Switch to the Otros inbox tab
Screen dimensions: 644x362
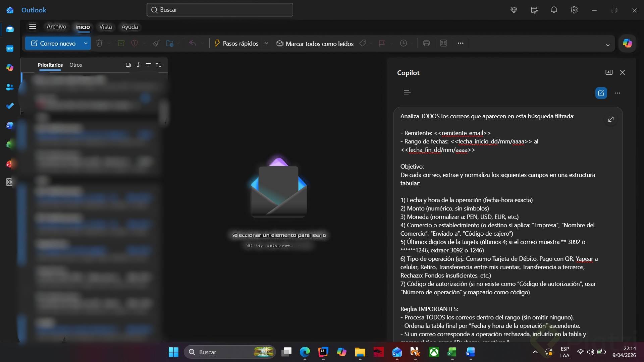pyautogui.click(x=75, y=65)
